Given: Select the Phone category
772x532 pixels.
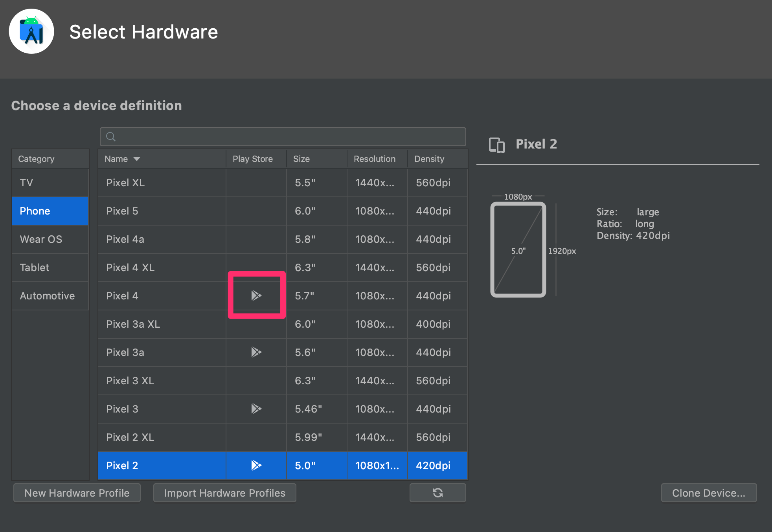Looking at the screenshot, I should point(50,211).
